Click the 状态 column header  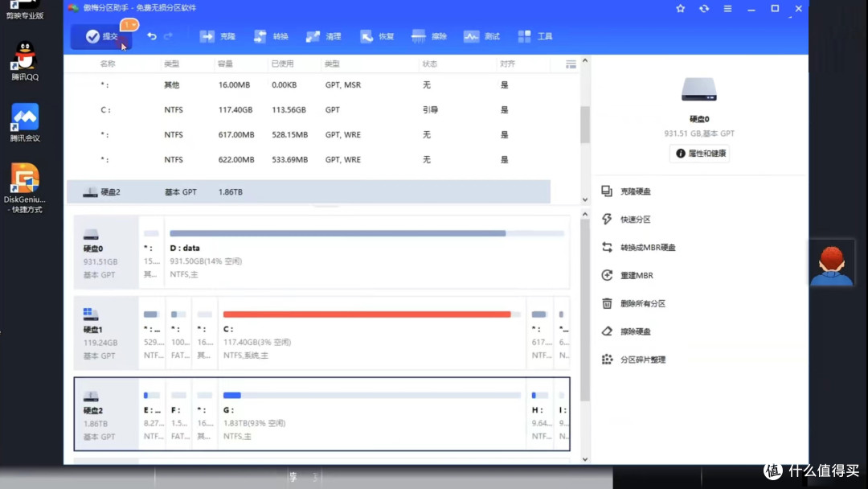tap(429, 64)
